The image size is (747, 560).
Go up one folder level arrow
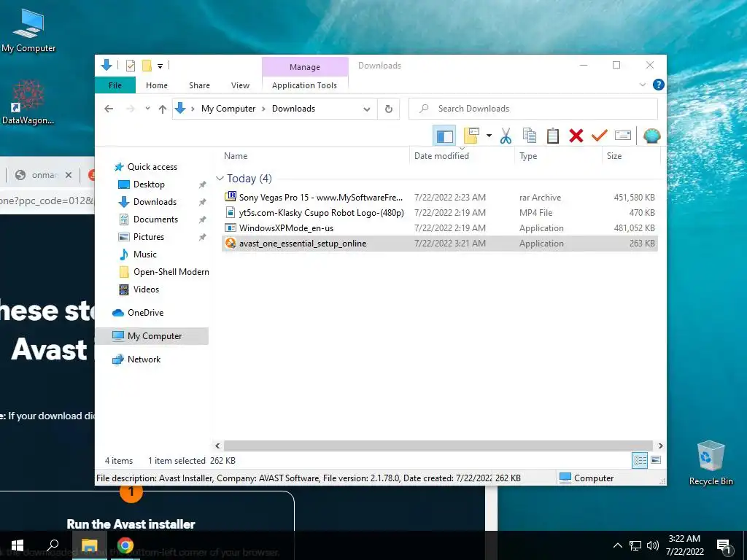163,109
